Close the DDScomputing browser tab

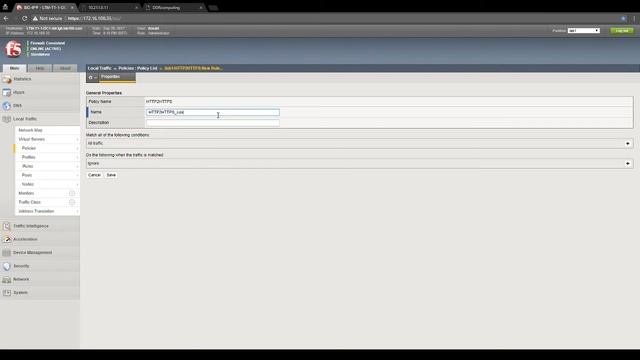coord(201,7)
